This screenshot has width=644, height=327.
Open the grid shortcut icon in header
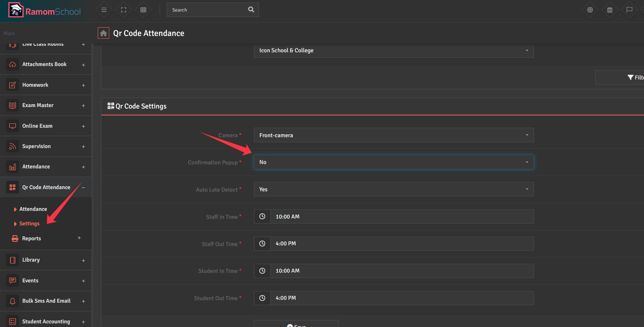[143, 10]
